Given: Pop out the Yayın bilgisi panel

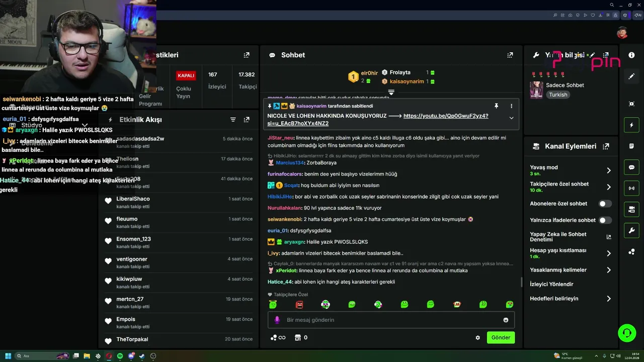Looking at the screenshot, I should click(x=606, y=55).
